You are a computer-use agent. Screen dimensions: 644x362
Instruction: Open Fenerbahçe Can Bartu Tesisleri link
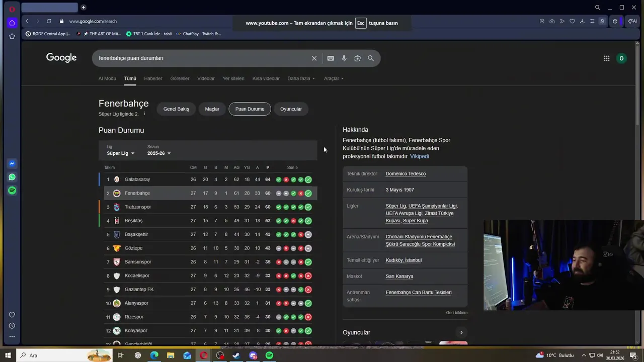tap(419, 293)
